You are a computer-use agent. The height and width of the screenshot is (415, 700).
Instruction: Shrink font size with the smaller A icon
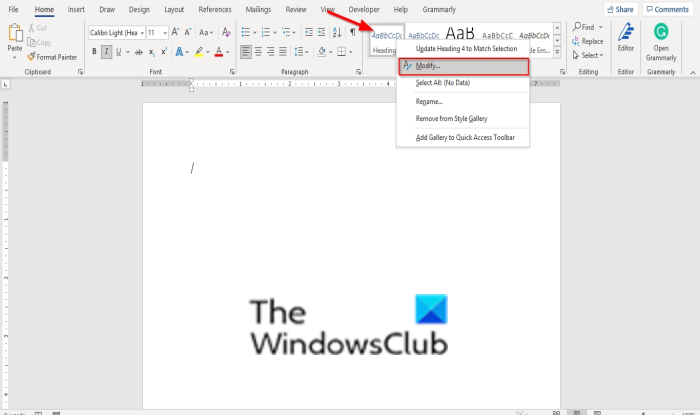tap(188, 32)
